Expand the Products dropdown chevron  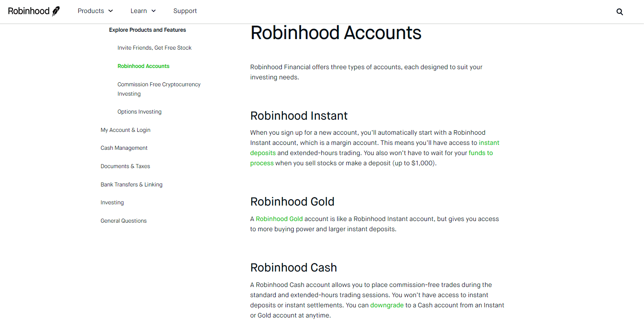click(110, 11)
